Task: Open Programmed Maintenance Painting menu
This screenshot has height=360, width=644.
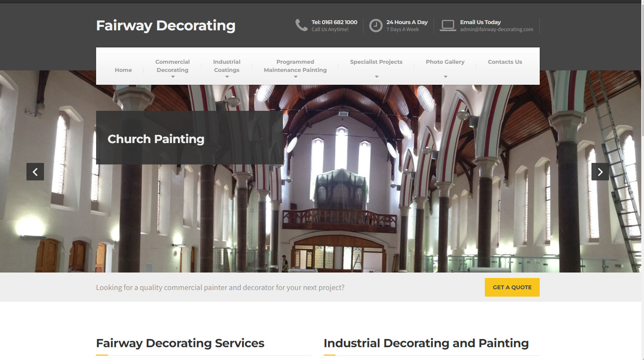Action: click(295, 66)
